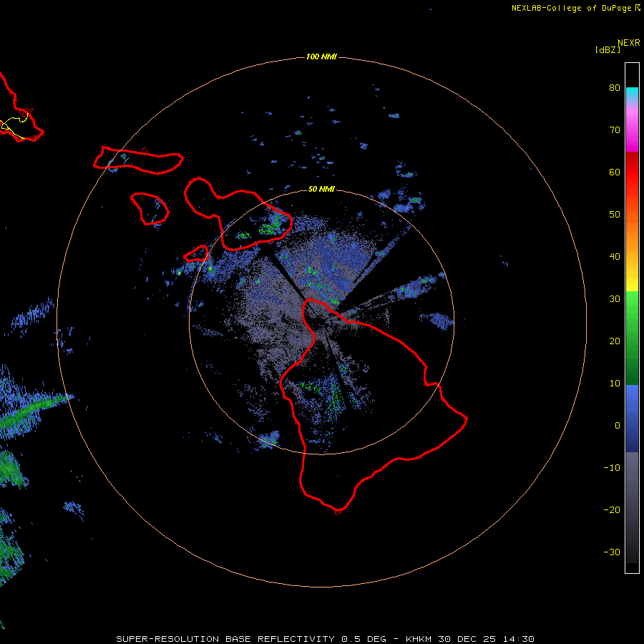The image size is (644, 644).
Task: Click the 0 value on the color scale
Action: 618,426
